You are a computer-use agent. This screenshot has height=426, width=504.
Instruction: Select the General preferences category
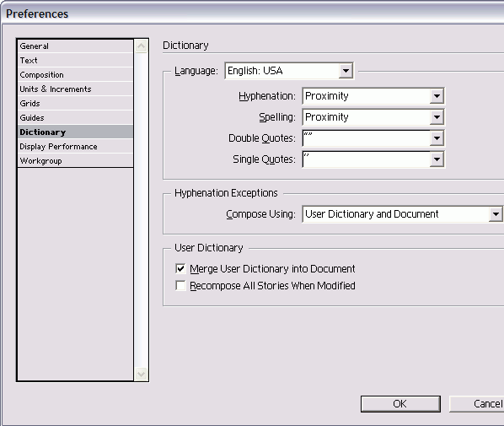(x=76, y=46)
